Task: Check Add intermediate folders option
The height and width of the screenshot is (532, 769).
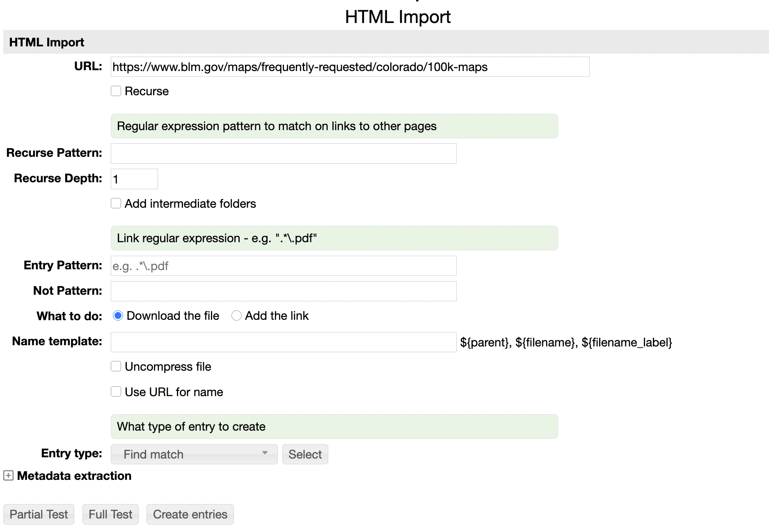Action: [x=116, y=204]
